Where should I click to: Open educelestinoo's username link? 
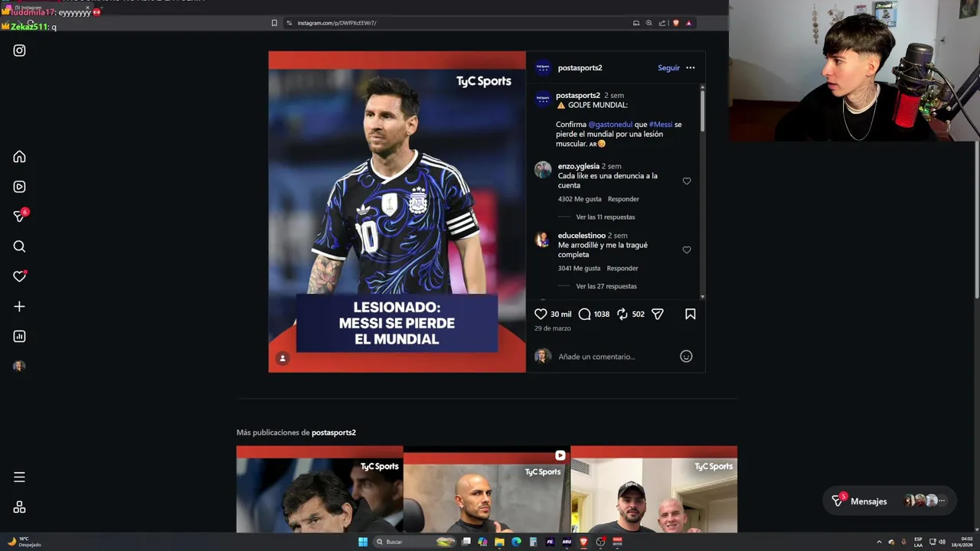pyautogui.click(x=581, y=235)
